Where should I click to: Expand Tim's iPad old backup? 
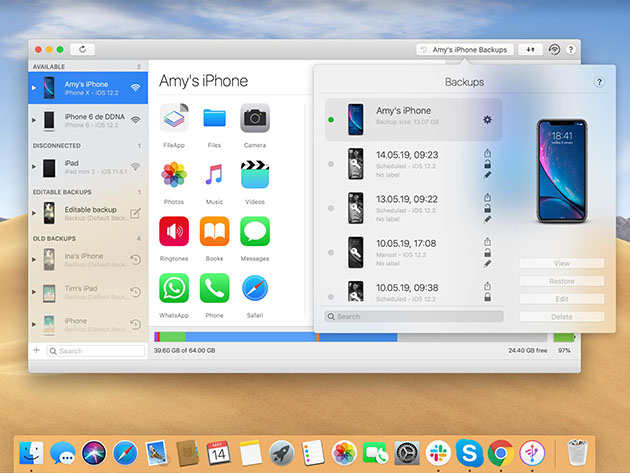point(34,292)
